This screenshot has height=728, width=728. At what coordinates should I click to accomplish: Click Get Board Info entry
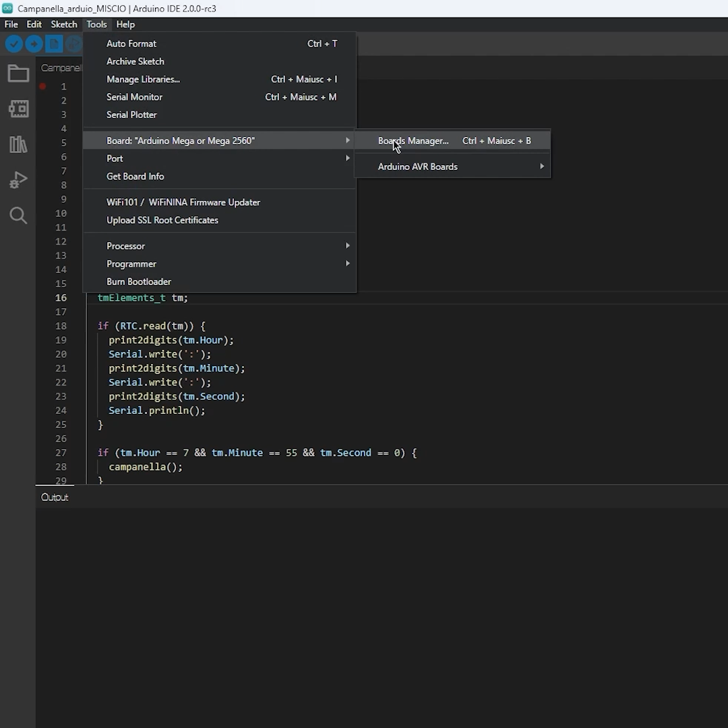coord(135,177)
